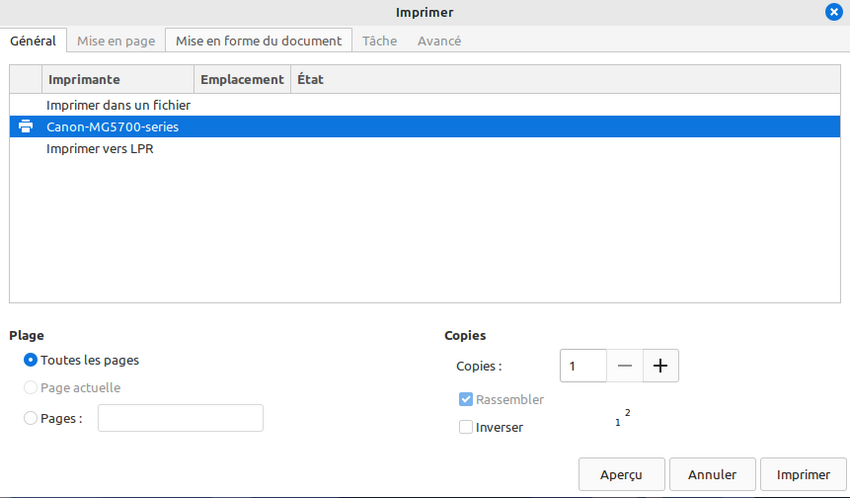Increase copies with the plus button
Screen dimensions: 850x498
tap(660, 366)
